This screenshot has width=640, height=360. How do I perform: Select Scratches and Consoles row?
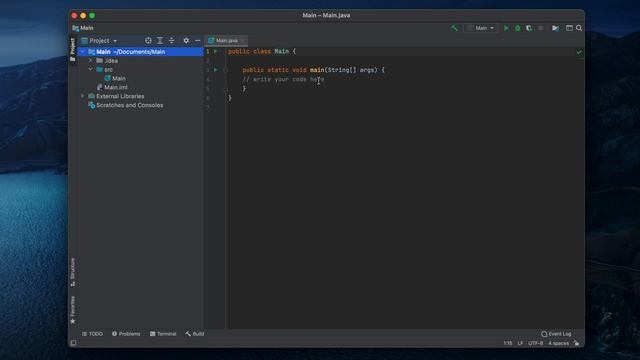point(140,105)
